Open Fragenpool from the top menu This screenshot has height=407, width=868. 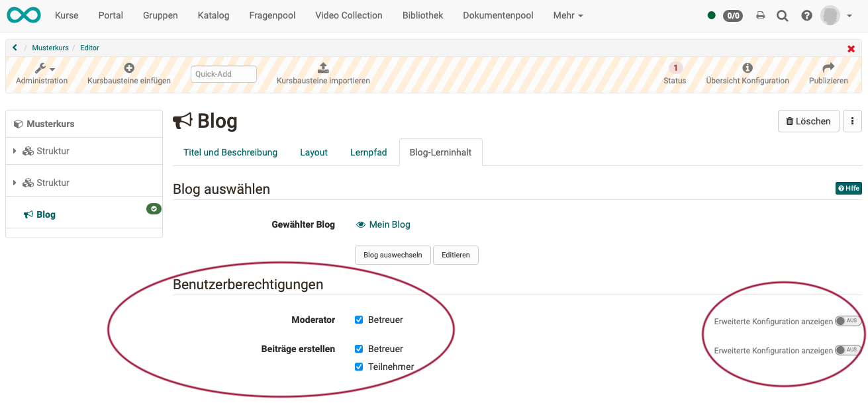[272, 15]
